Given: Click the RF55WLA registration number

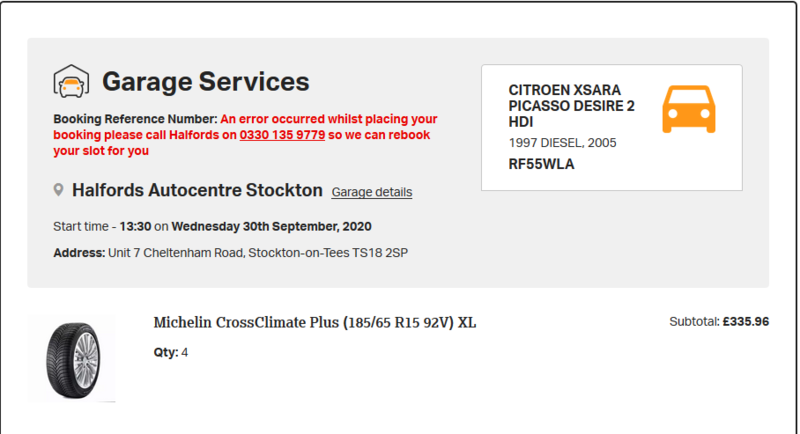Looking at the screenshot, I should (x=542, y=164).
